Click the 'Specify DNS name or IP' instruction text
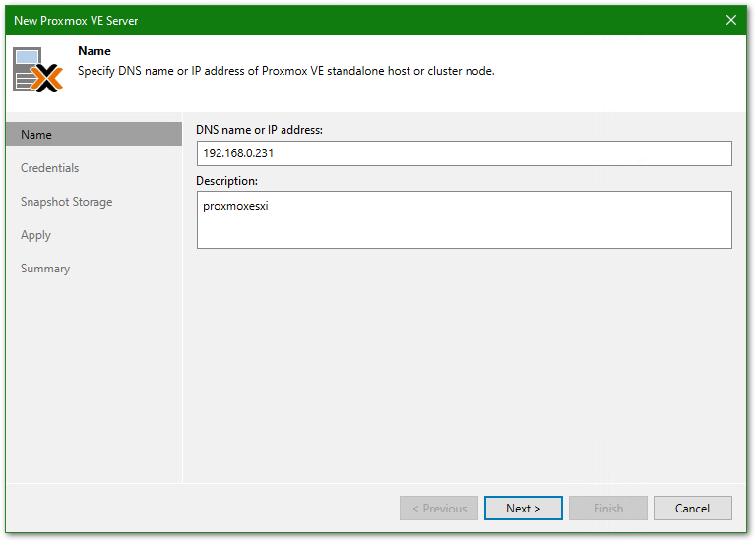The width and height of the screenshot is (756, 542). (285, 71)
